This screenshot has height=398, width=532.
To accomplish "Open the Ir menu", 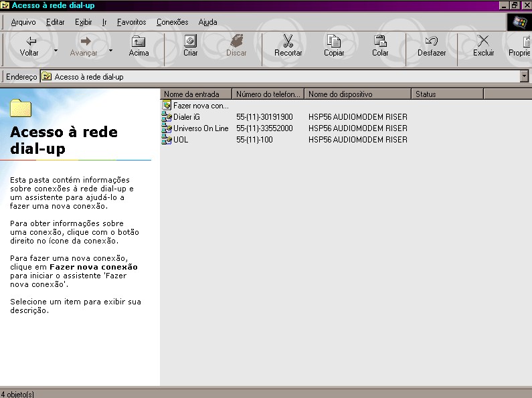I will click(104, 22).
